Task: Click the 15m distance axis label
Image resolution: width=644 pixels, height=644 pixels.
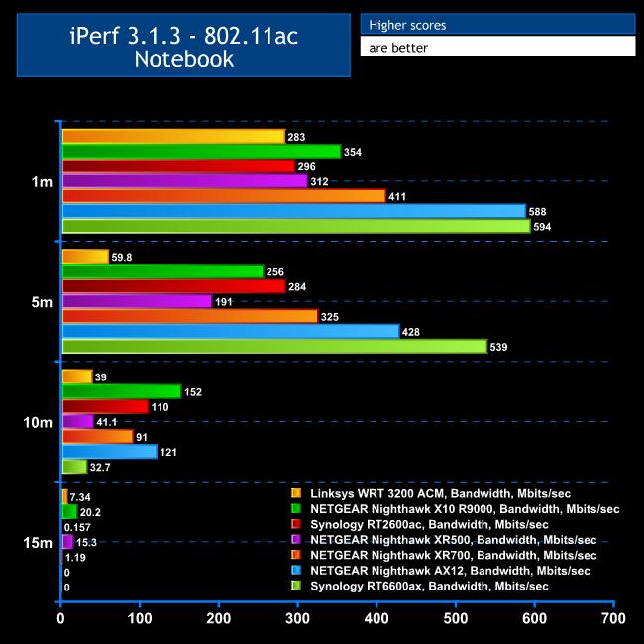Action: pos(38,543)
